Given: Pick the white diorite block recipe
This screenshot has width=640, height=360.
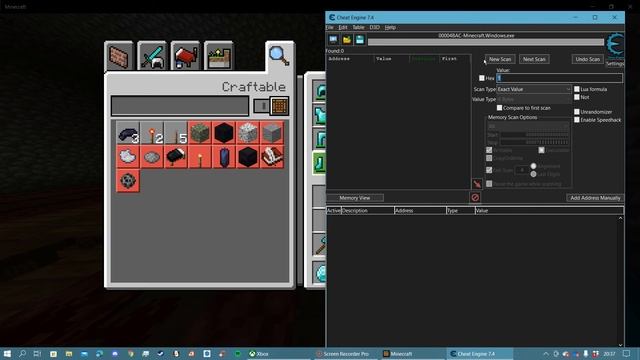Looking at the screenshot, I should pyautogui.click(x=248, y=133).
